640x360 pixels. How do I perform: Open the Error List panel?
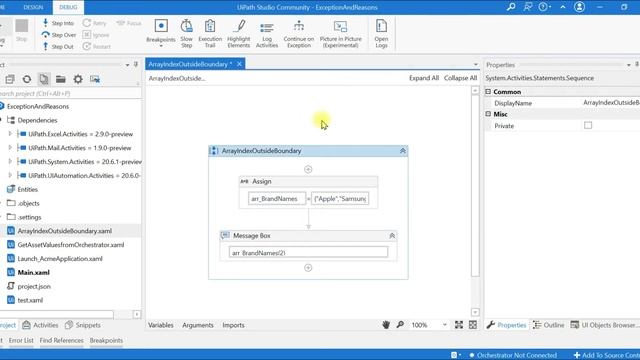[21, 340]
